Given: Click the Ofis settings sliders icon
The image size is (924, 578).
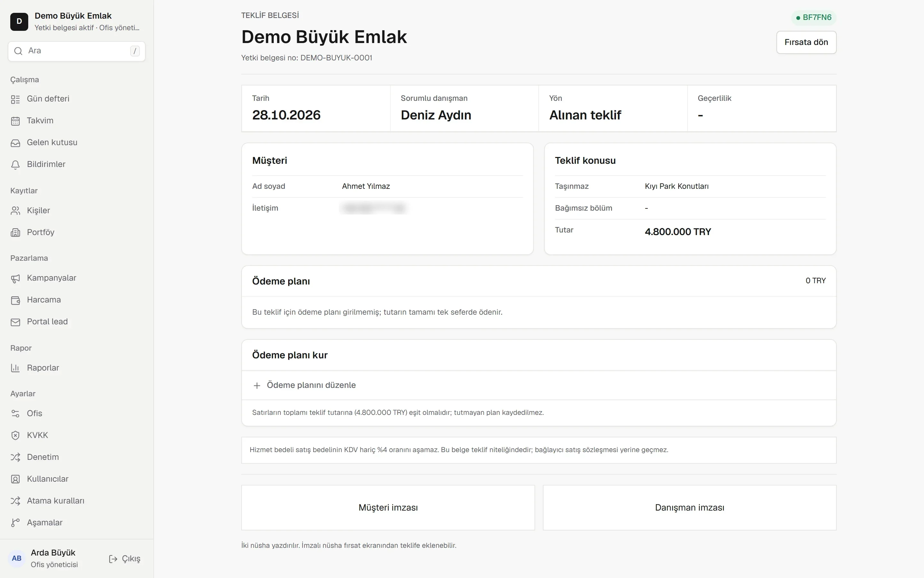Looking at the screenshot, I should [15, 414].
